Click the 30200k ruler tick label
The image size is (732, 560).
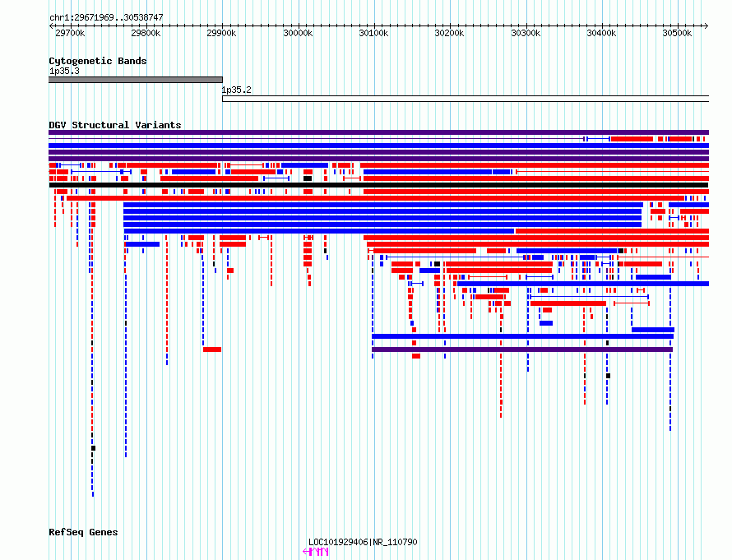click(449, 33)
